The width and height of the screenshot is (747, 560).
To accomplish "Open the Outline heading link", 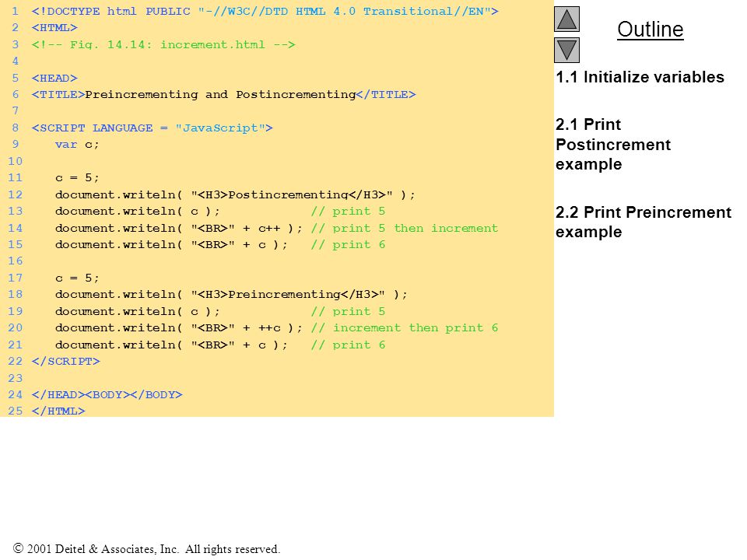I will (x=651, y=30).
